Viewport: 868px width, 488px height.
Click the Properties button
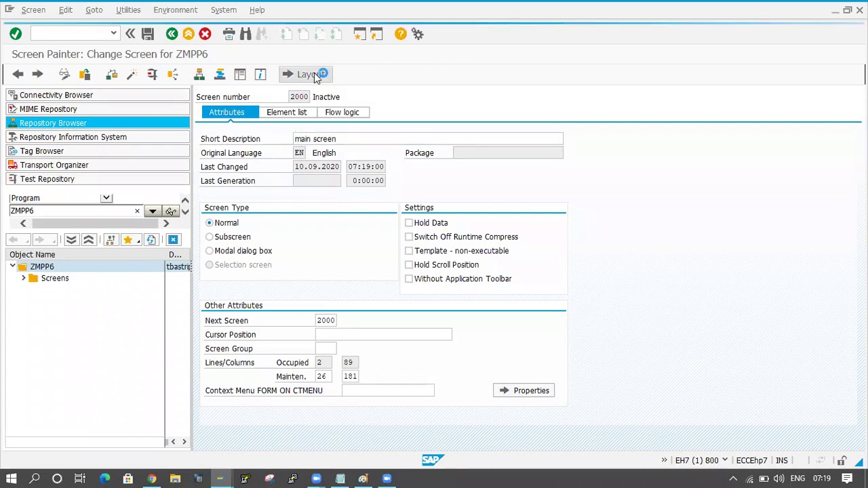coord(524,390)
